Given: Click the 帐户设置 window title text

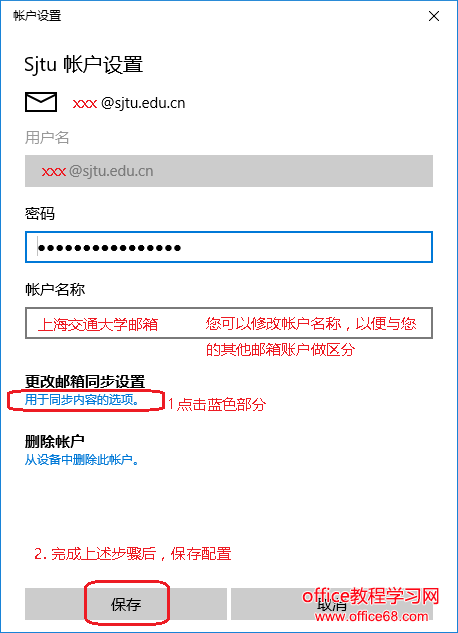Looking at the screenshot, I should coord(37,16).
